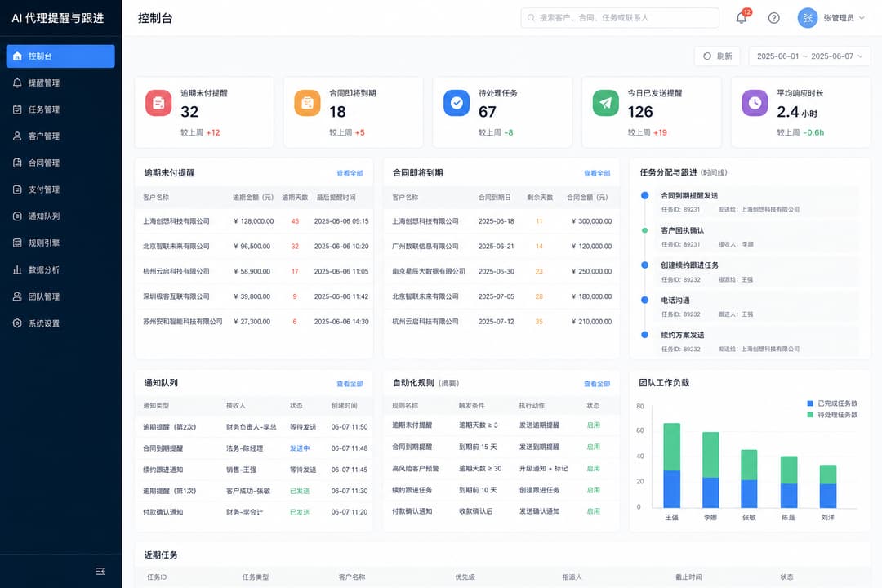Select 任务管理 in the sidebar menu
The height and width of the screenshot is (588, 882).
point(60,109)
